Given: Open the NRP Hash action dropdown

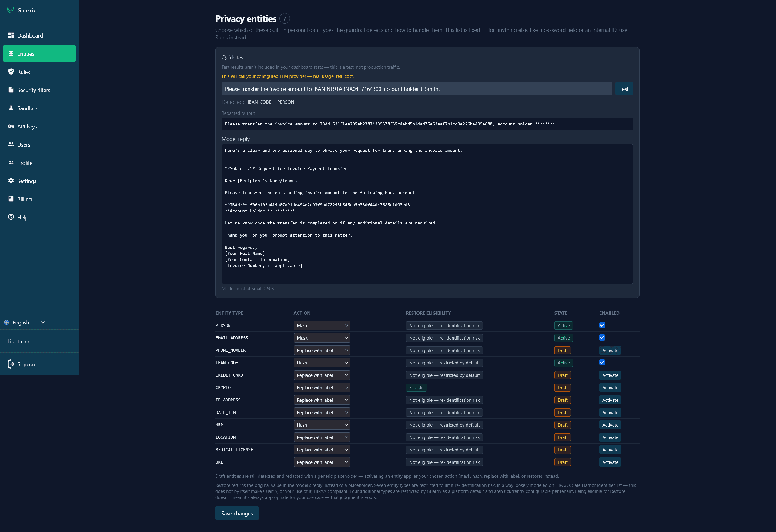Looking at the screenshot, I should pyautogui.click(x=322, y=425).
